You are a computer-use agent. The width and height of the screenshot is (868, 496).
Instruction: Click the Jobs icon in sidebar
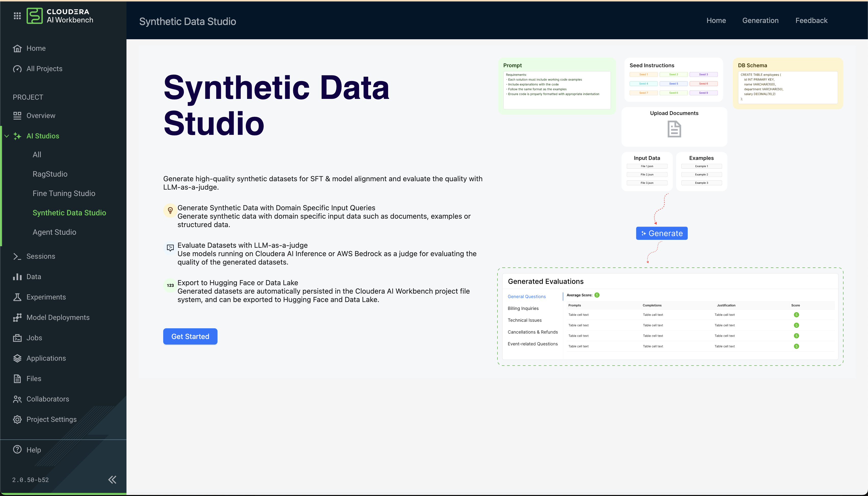click(x=17, y=338)
